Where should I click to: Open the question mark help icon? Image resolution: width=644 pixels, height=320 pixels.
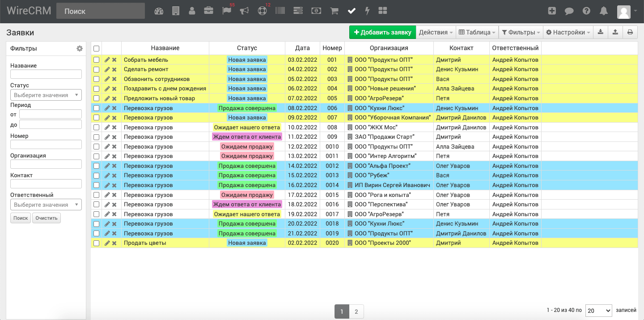586,11
